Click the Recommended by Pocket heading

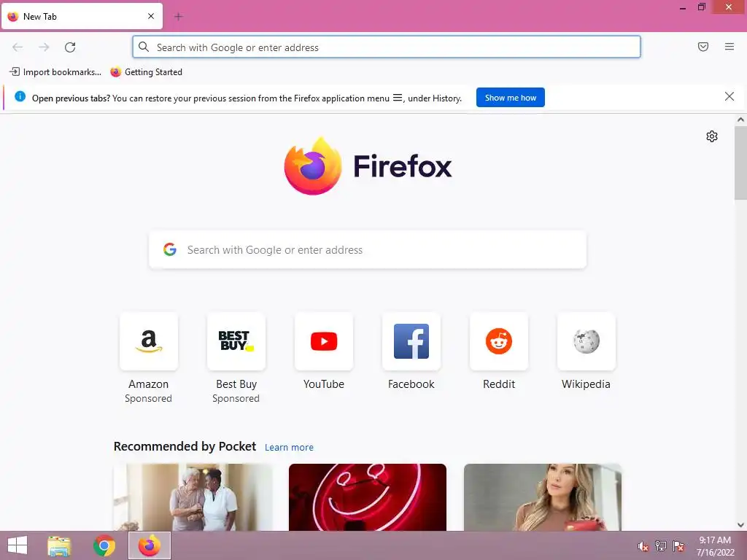[x=185, y=447]
